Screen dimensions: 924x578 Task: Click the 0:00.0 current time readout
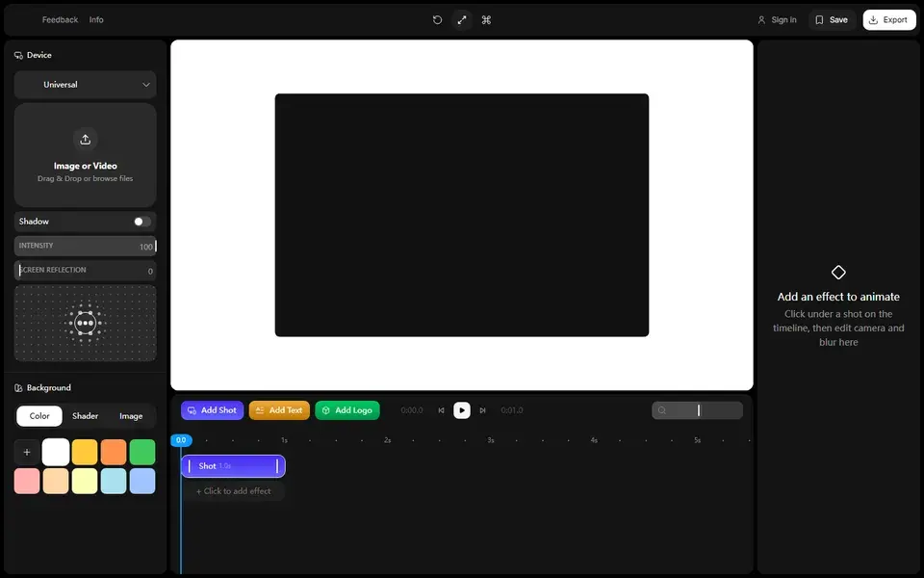click(412, 410)
